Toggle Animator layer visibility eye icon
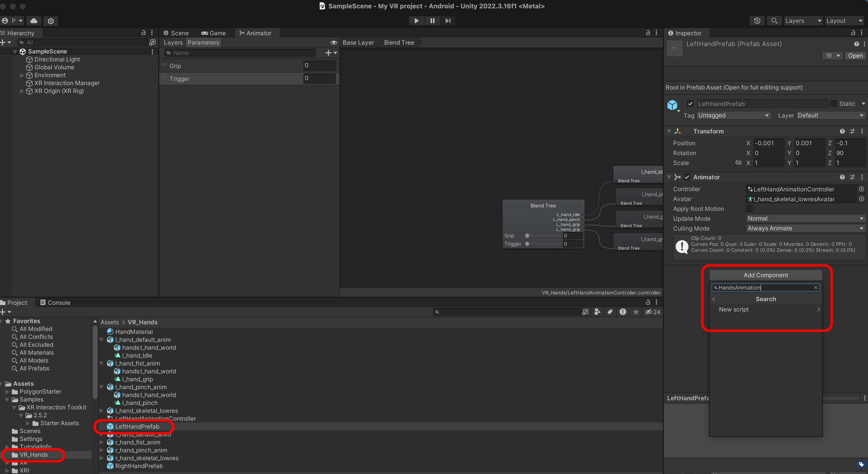The height and width of the screenshot is (474, 868). tap(334, 42)
